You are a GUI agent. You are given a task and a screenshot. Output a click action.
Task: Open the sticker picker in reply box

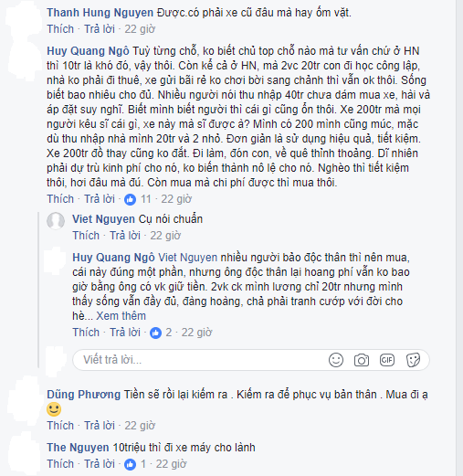click(x=413, y=360)
